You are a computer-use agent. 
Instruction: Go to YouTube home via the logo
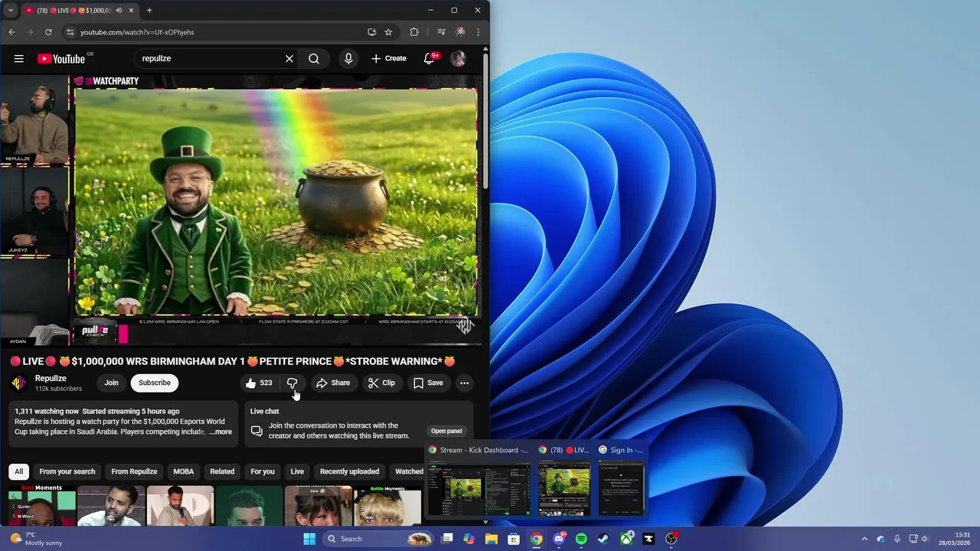point(61,59)
